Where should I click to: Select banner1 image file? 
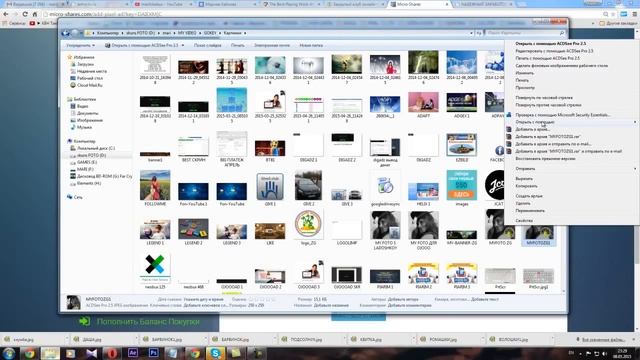[155, 156]
